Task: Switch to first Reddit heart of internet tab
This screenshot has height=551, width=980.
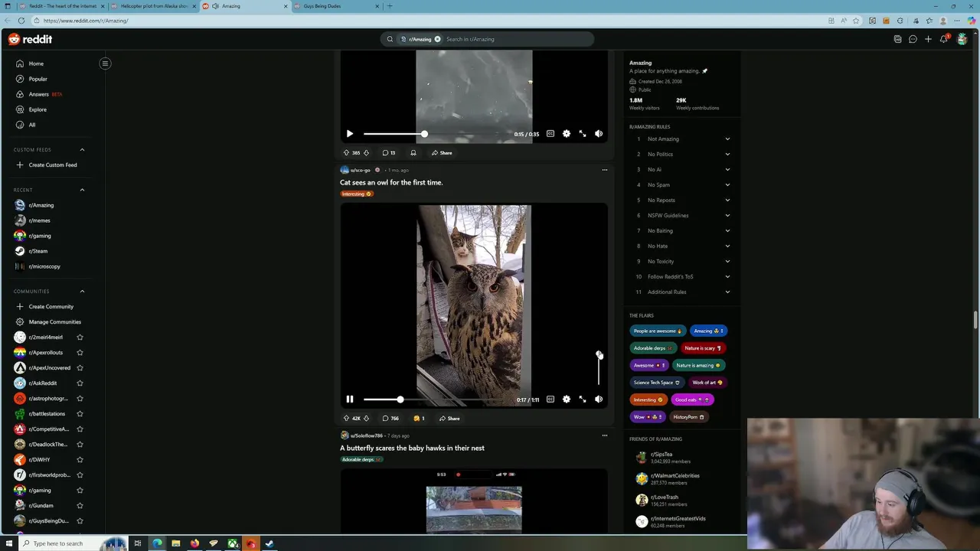Action: [x=61, y=6]
